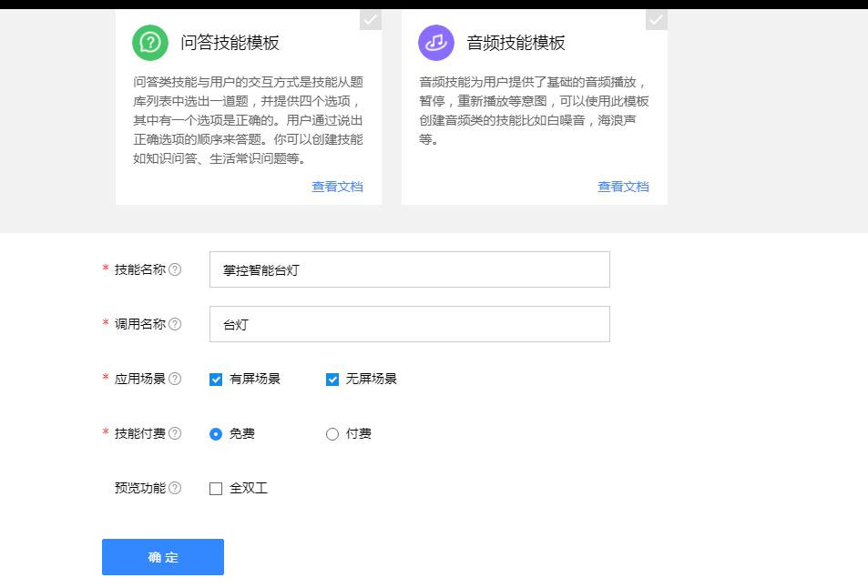Click the 预览功能 field label
The height and width of the screenshot is (588, 868).
tap(140, 488)
